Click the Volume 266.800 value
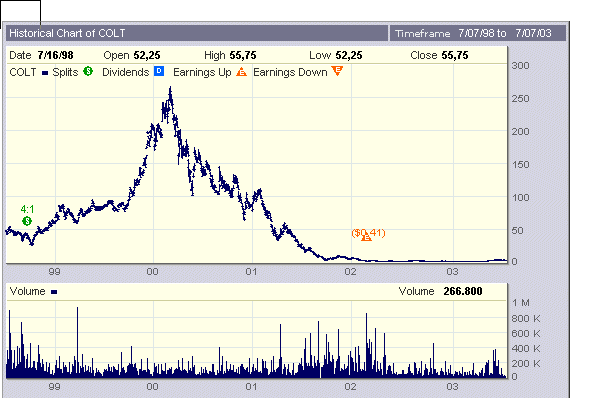Viewport: 594px width, 398px height. click(463, 291)
